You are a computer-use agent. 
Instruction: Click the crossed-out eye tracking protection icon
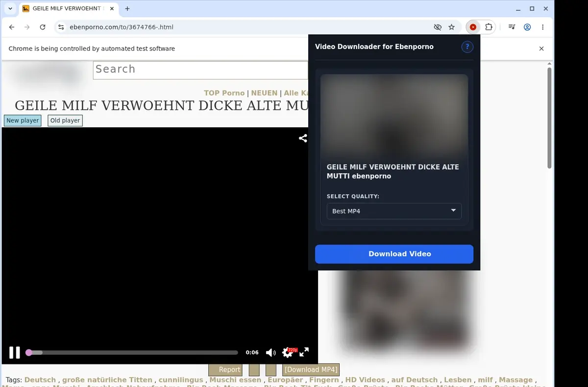coord(438,27)
